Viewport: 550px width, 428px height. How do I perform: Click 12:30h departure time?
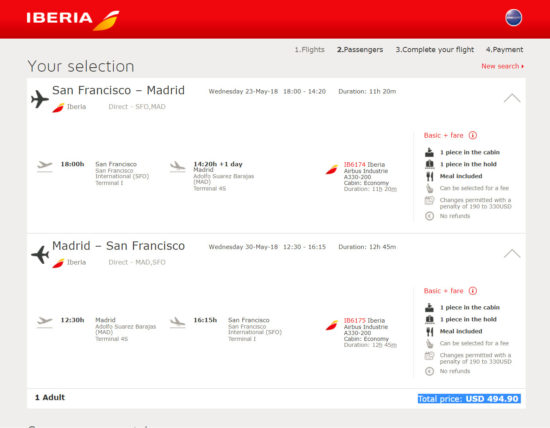pyautogui.click(x=72, y=320)
